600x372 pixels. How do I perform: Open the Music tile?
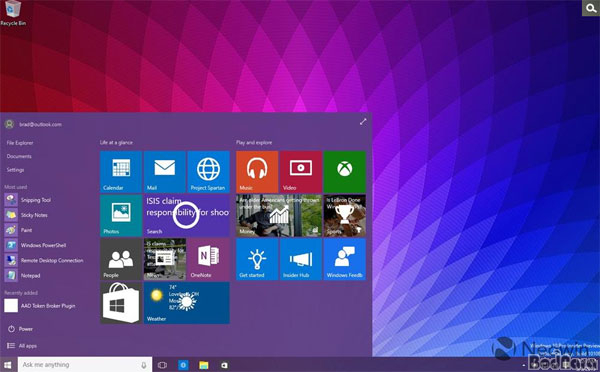[x=257, y=171]
